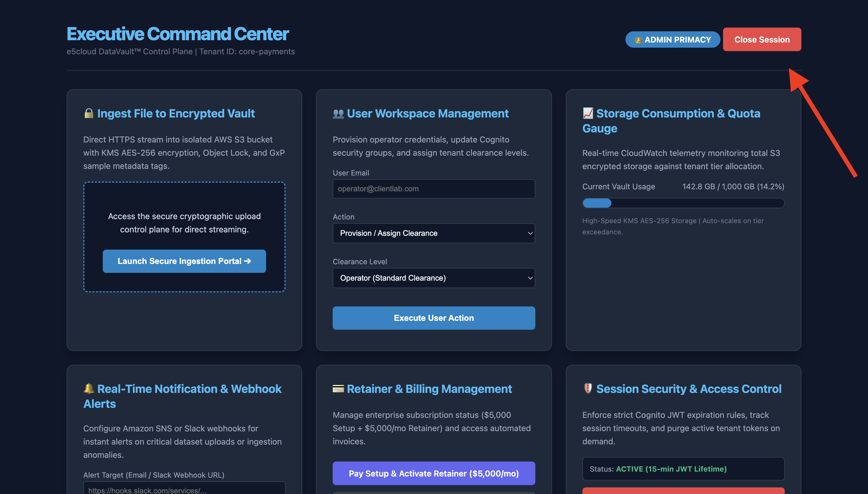The height and width of the screenshot is (494, 868).
Task: Click the users icon beside User Workspace Management
Action: click(x=338, y=113)
